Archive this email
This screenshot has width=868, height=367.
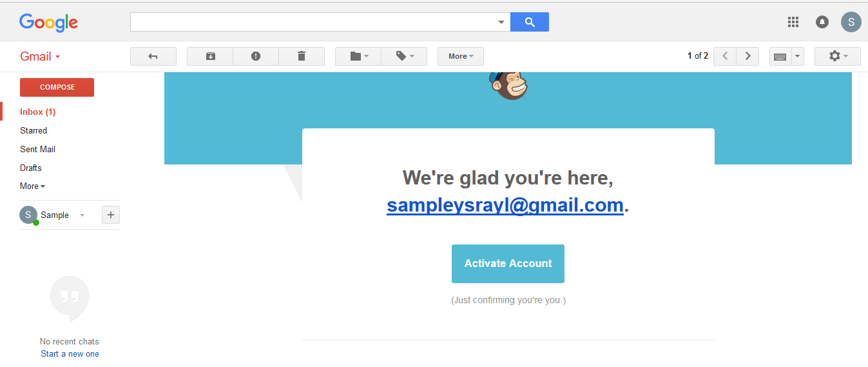[210, 56]
